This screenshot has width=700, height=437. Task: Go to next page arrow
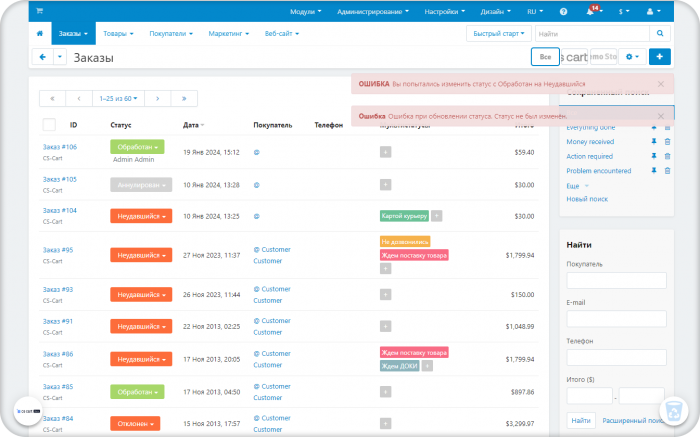coord(158,99)
